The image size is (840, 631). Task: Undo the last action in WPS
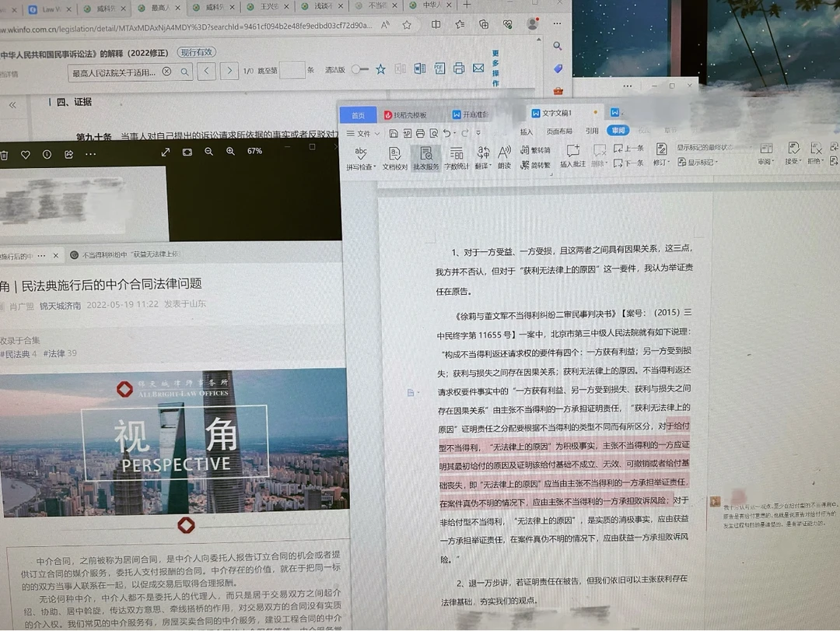[x=446, y=133]
